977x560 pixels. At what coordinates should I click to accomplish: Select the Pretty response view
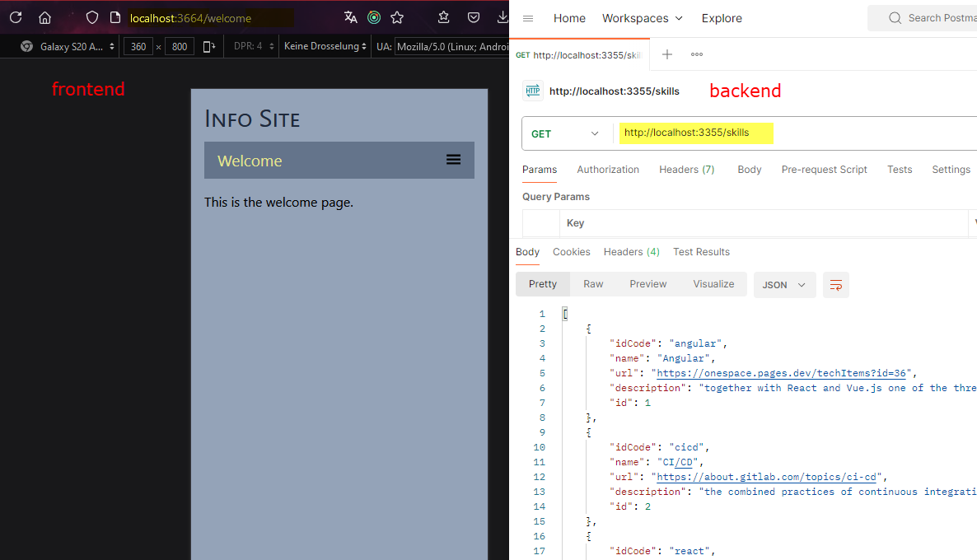(543, 284)
